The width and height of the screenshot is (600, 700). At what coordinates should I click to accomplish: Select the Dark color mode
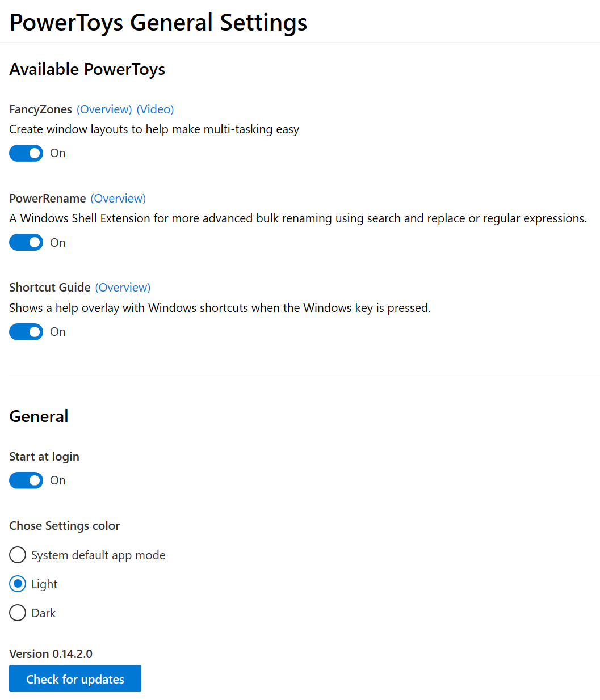[17, 613]
